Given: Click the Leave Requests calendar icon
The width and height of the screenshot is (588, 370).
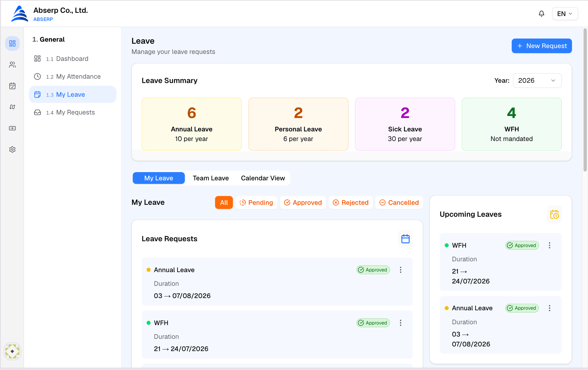Looking at the screenshot, I should (x=405, y=239).
